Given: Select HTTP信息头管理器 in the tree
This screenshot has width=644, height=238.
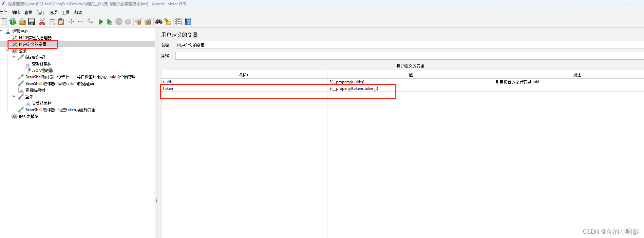Looking at the screenshot, I should pyautogui.click(x=35, y=38).
